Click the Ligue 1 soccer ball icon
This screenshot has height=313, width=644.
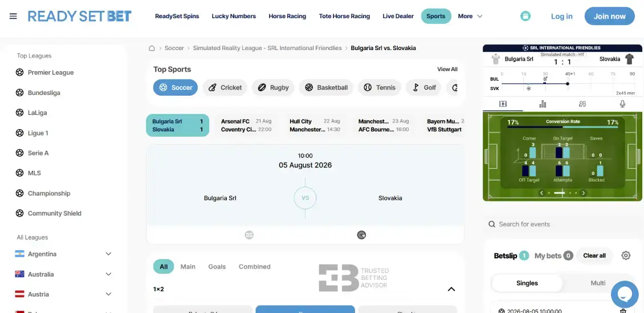tap(19, 133)
